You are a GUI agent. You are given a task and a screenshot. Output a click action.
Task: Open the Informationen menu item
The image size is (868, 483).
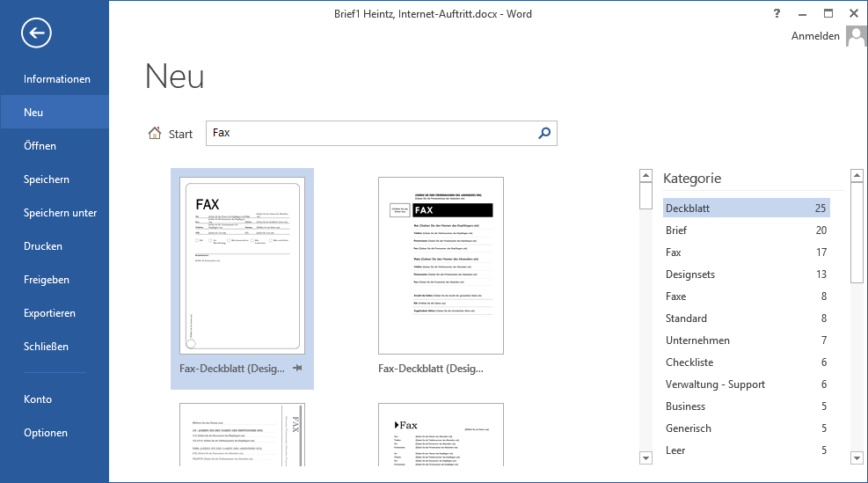pos(57,79)
